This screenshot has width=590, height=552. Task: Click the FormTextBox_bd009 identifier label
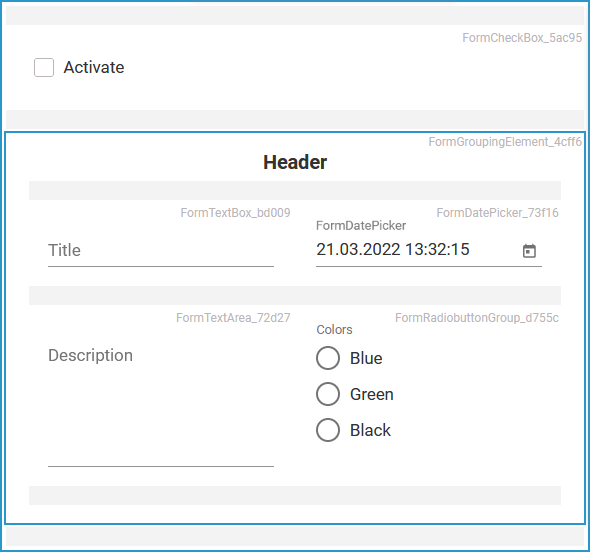236,213
